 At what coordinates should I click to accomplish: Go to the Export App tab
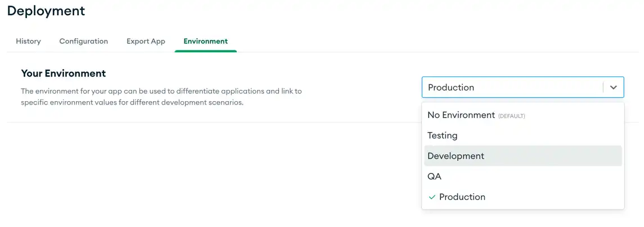(x=146, y=41)
